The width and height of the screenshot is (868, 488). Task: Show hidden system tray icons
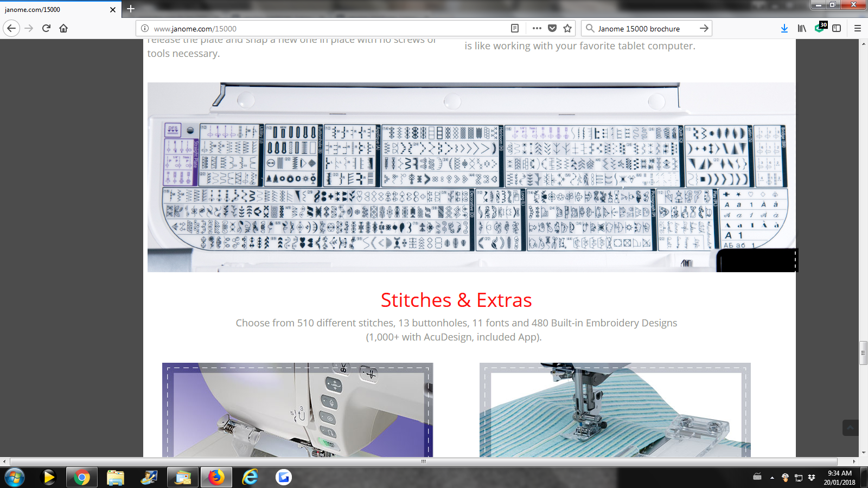[772, 478]
